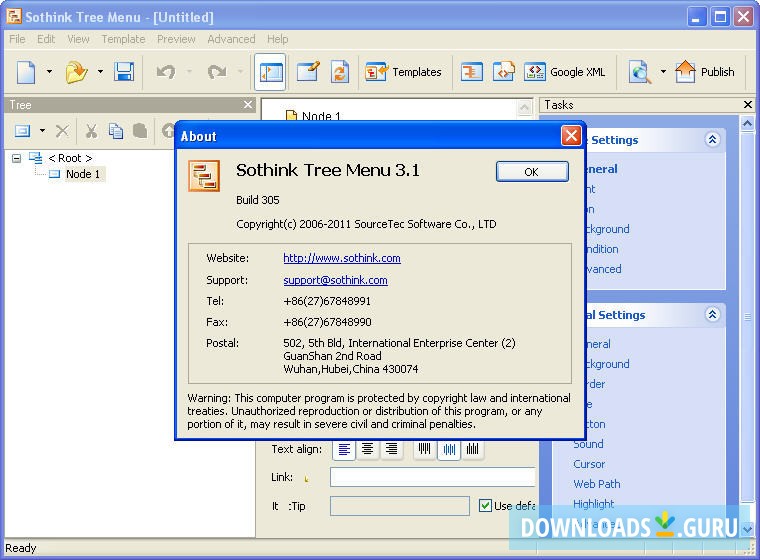The image size is (760, 560).
Task: Select Node 1 in the tree
Action: 83,174
